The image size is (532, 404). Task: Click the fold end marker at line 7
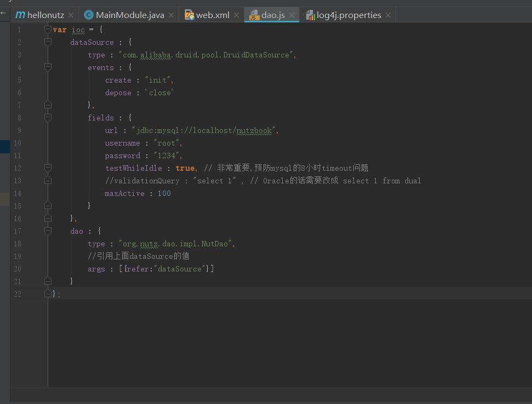(x=48, y=105)
